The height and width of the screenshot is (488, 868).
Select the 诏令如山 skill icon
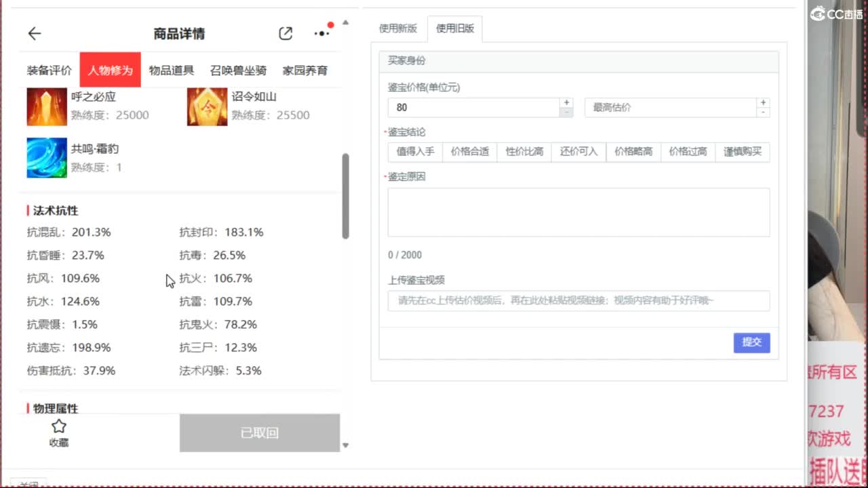(x=208, y=106)
